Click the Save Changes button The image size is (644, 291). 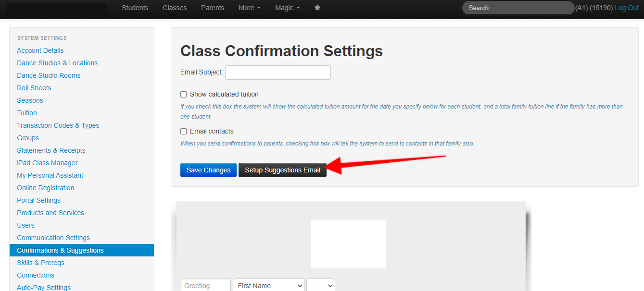(208, 170)
